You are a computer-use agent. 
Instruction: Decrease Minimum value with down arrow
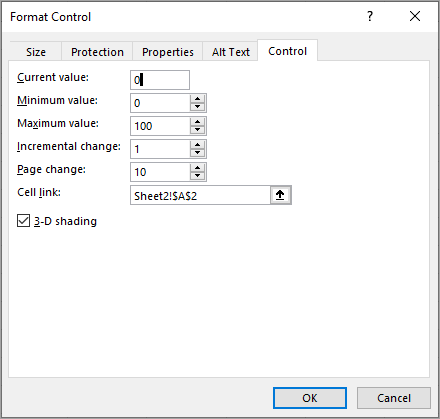197,107
